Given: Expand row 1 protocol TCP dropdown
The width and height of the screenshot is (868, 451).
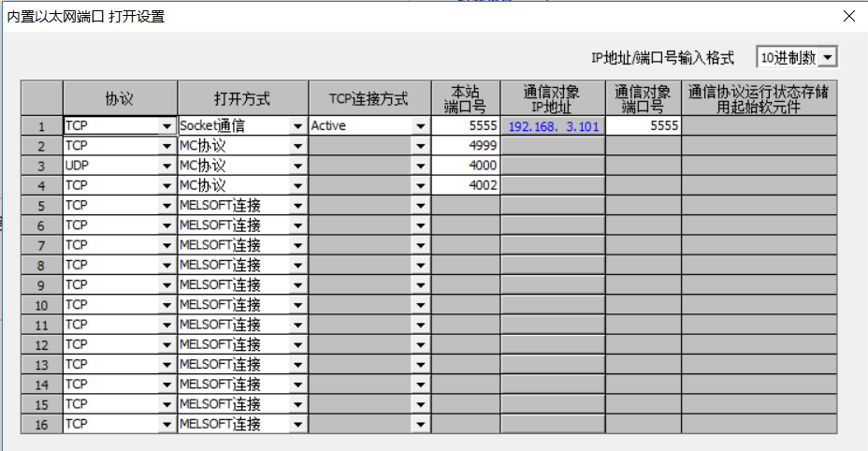Looking at the screenshot, I should click(166, 125).
